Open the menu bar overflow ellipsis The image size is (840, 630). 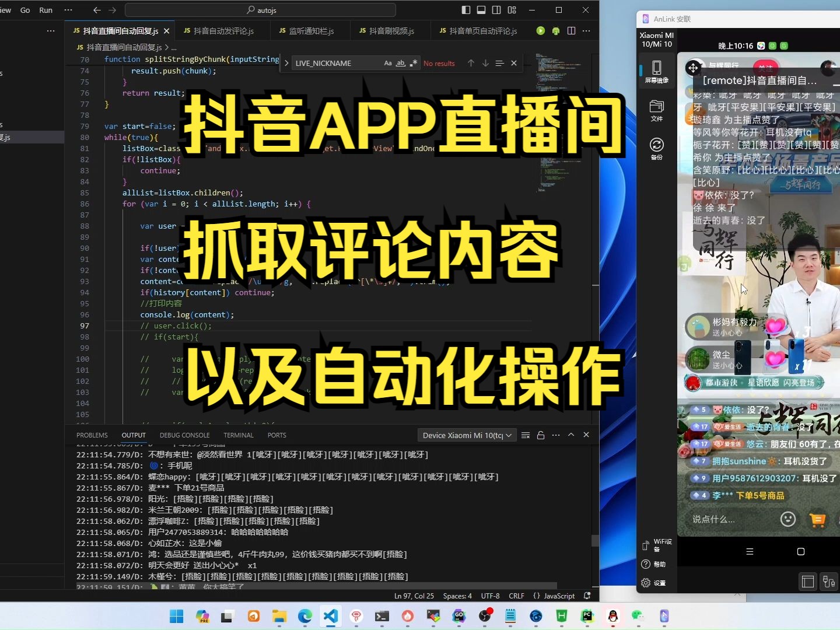click(68, 10)
